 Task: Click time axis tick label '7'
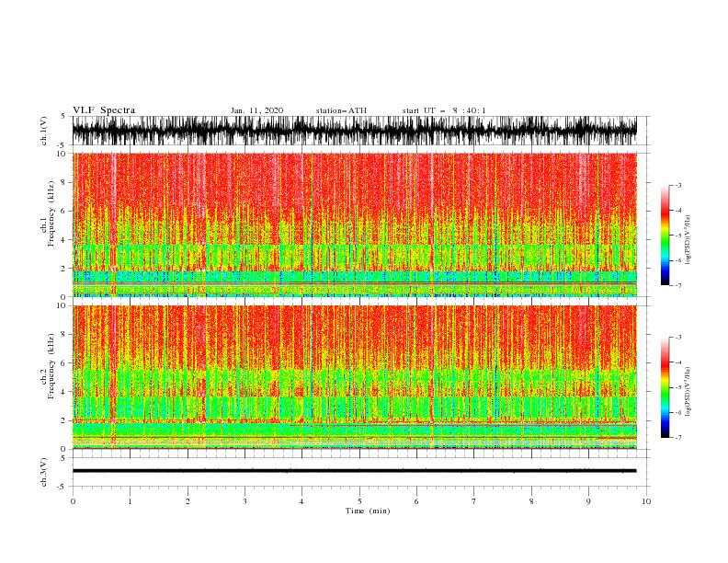pyautogui.click(x=474, y=501)
